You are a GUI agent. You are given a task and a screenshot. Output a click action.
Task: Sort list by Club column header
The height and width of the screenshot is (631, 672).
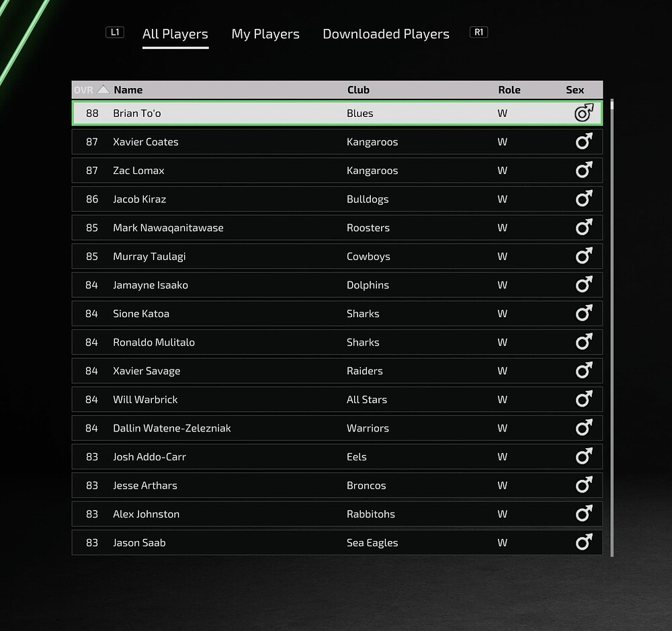(358, 89)
